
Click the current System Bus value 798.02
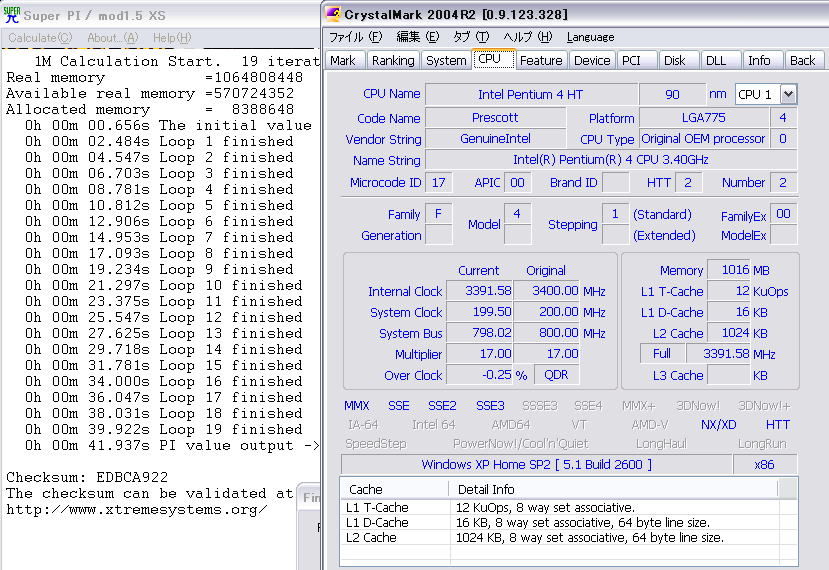click(x=480, y=333)
